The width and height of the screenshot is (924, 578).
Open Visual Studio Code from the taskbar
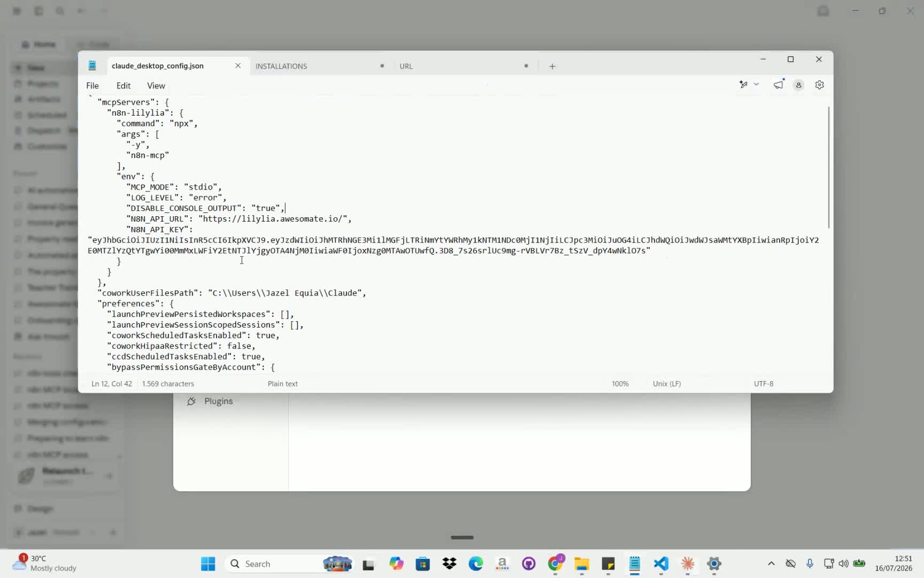point(661,564)
